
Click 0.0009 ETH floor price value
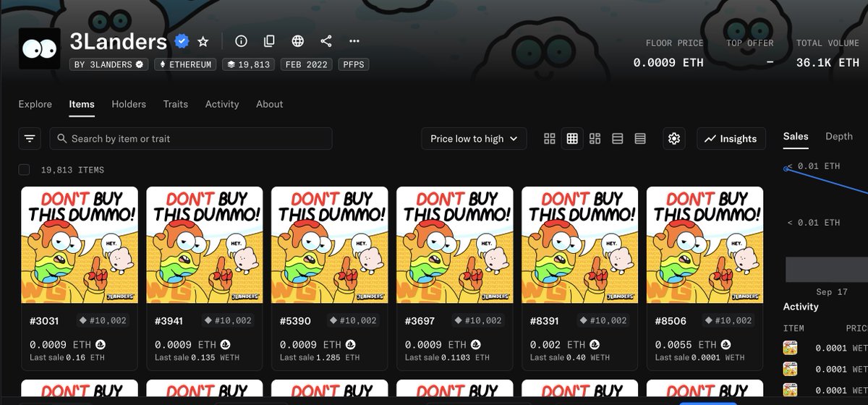tap(668, 63)
